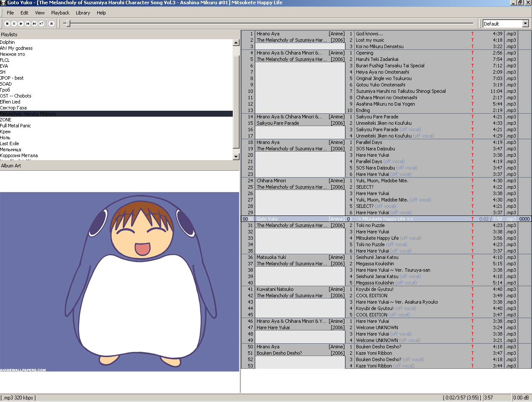Image resolution: width=532 pixels, height=402 pixels.
Task: Select the Elfien Lied playlist
Action: [116, 102]
